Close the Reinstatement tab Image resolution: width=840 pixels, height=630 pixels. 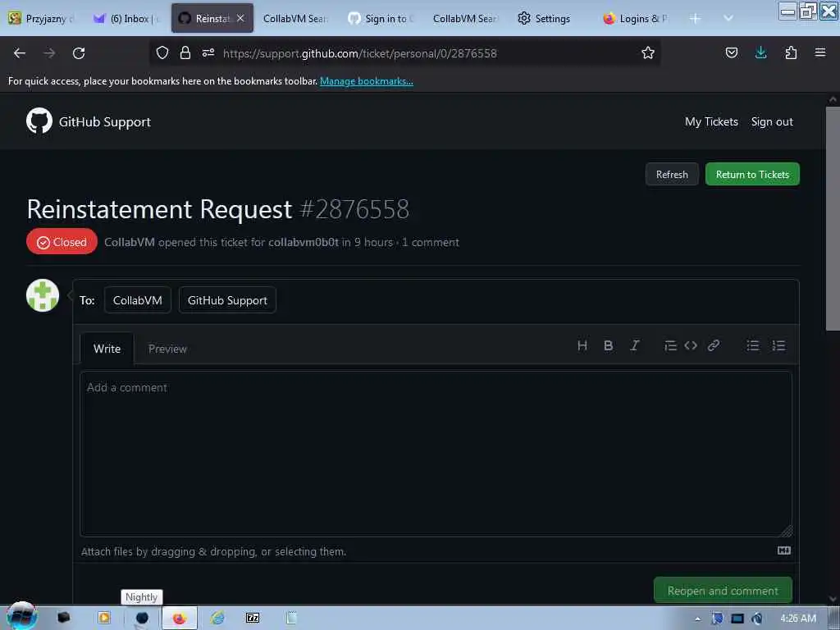pos(240,18)
